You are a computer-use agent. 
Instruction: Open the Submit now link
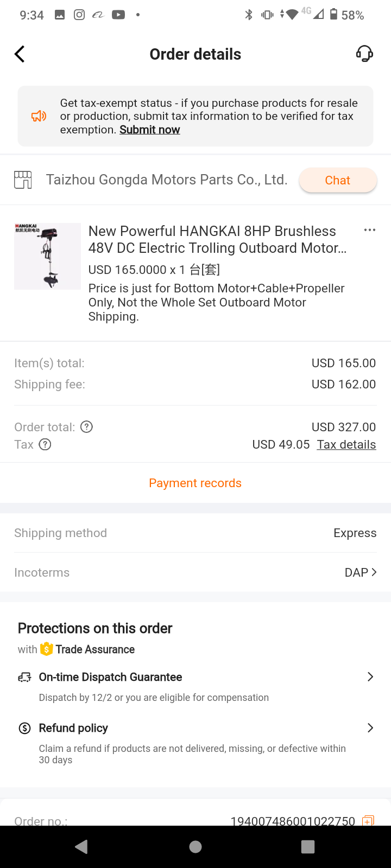150,130
